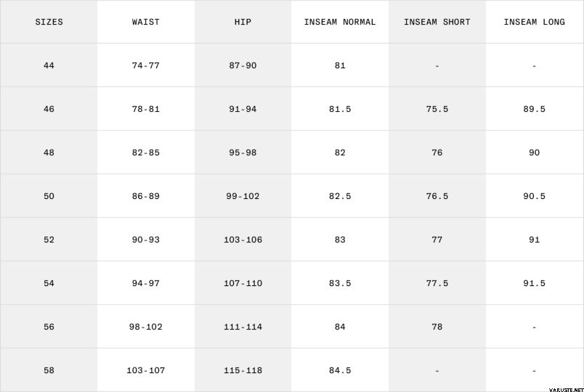Select the HIP column header
Screen dimensions: 584x392
[243, 22]
